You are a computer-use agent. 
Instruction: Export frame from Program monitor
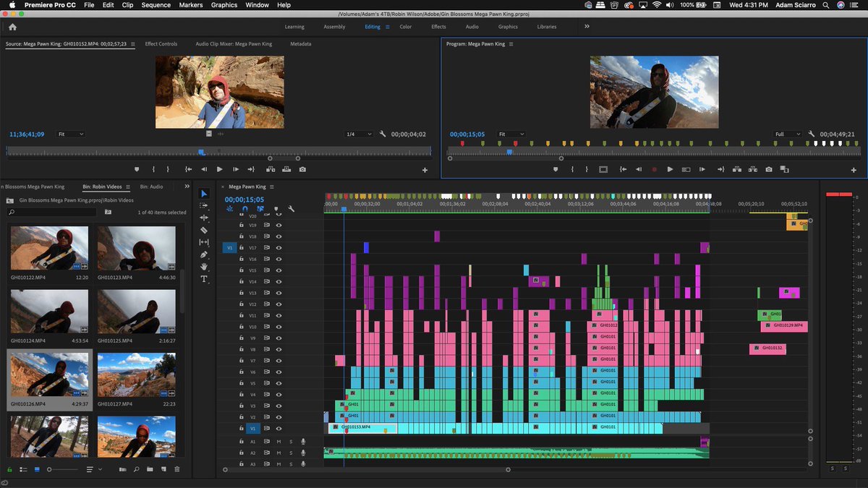(x=768, y=169)
